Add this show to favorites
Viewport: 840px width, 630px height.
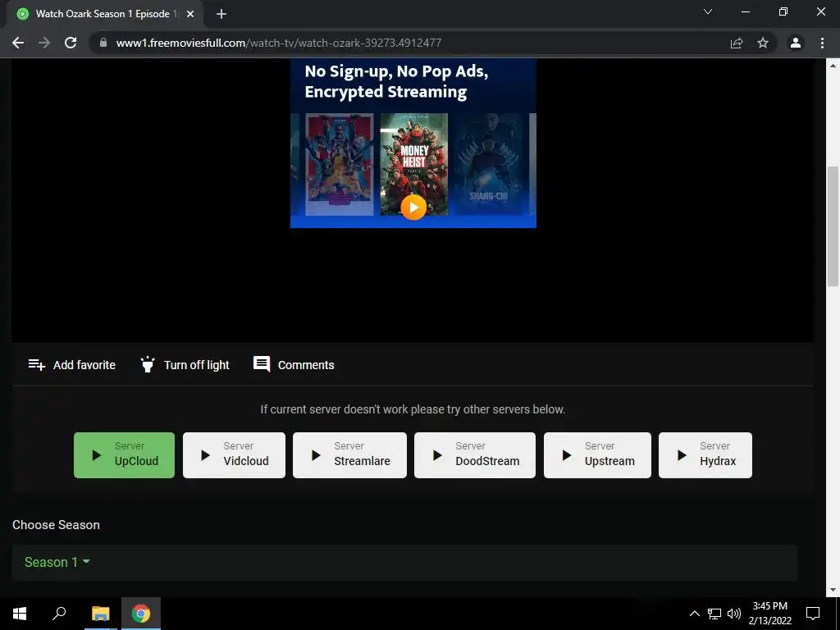coord(72,365)
